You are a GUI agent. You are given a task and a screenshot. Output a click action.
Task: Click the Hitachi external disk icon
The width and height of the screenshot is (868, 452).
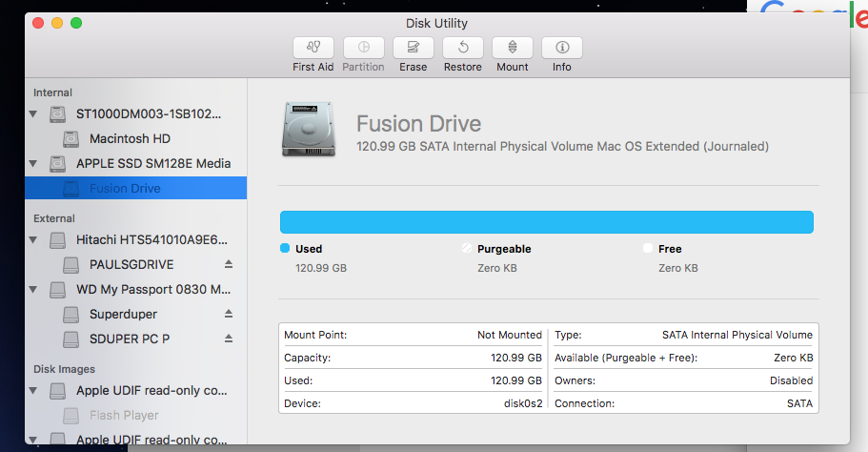click(57, 240)
